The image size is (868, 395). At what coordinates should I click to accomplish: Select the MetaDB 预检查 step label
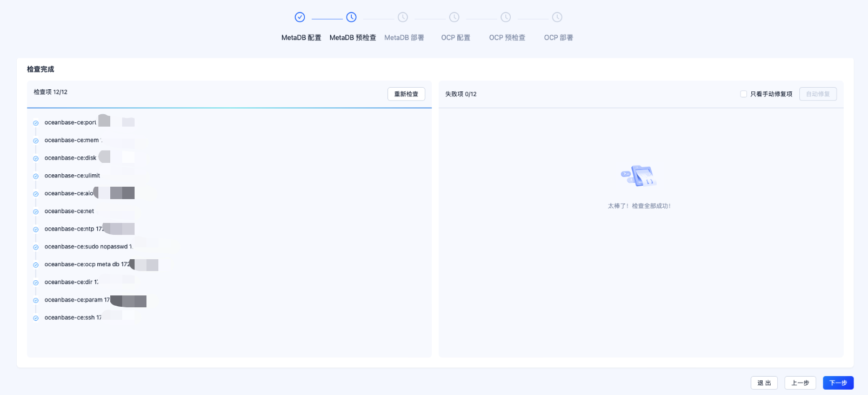353,38
